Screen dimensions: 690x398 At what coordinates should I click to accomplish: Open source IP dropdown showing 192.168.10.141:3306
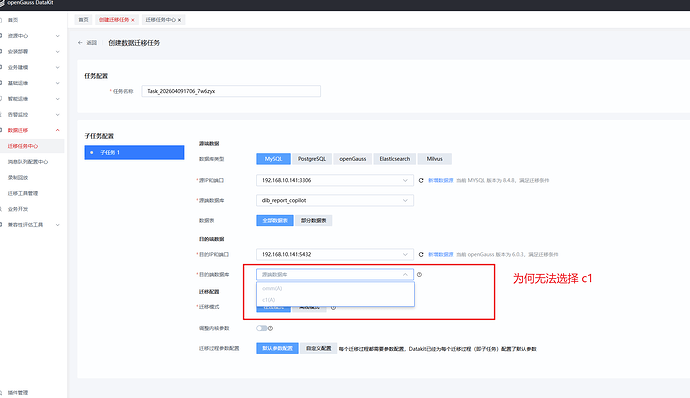(x=335, y=181)
